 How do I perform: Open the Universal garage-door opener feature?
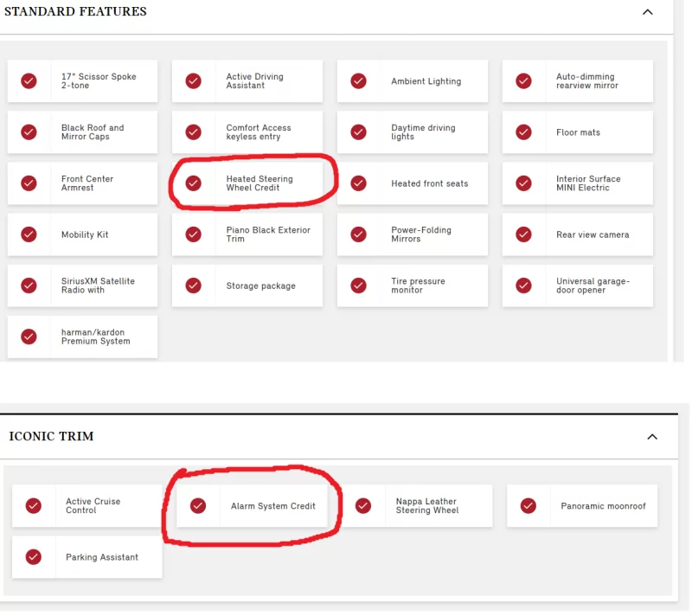pyautogui.click(x=578, y=286)
